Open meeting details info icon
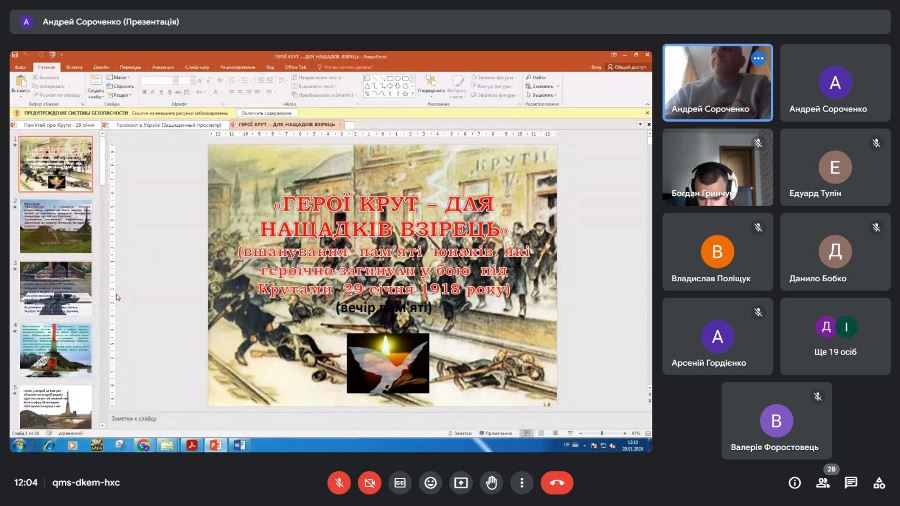 pyautogui.click(x=795, y=482)
